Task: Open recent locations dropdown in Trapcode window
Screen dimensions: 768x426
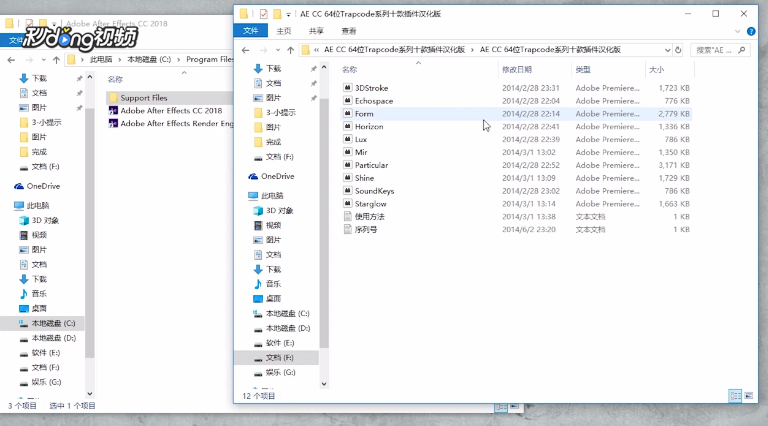Action: 278,50
